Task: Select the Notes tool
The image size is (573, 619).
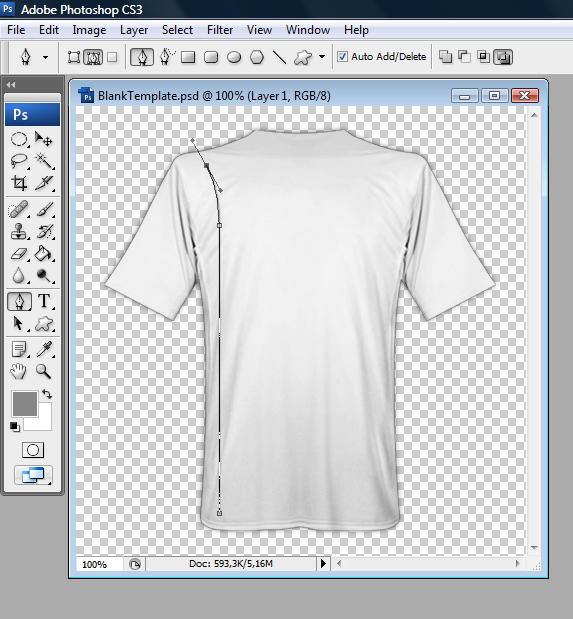Action: pos(19,349)
